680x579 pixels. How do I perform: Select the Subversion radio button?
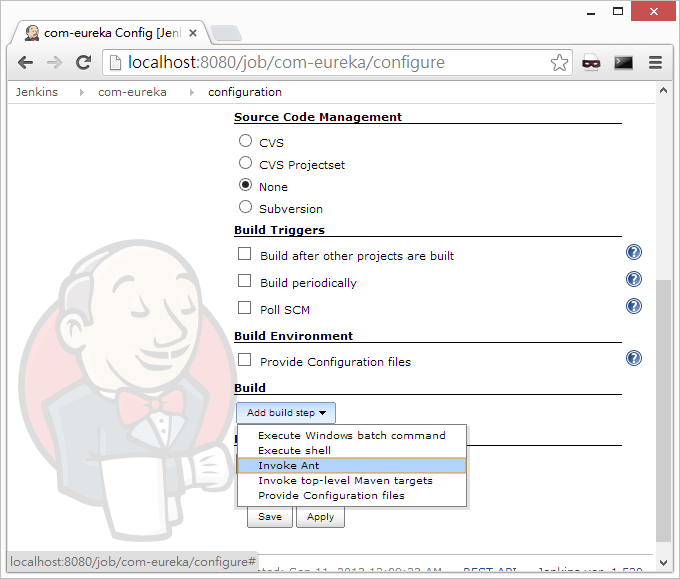click(245, 208)
